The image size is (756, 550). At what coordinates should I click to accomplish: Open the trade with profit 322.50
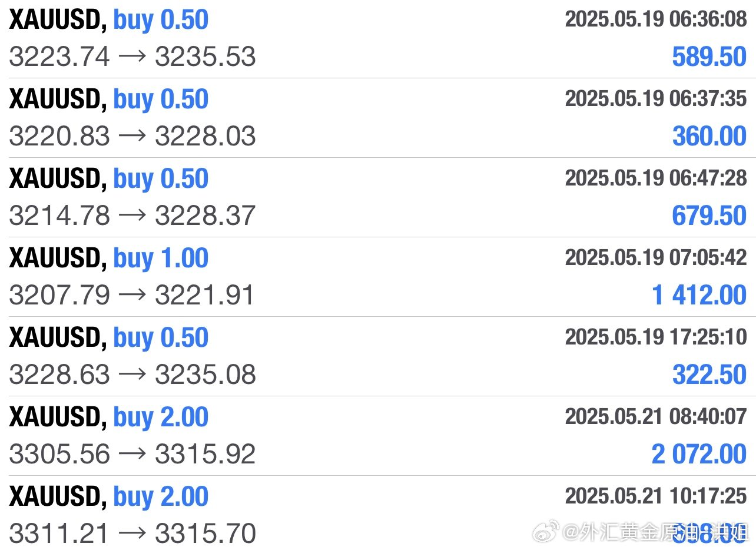click(378, 356)
